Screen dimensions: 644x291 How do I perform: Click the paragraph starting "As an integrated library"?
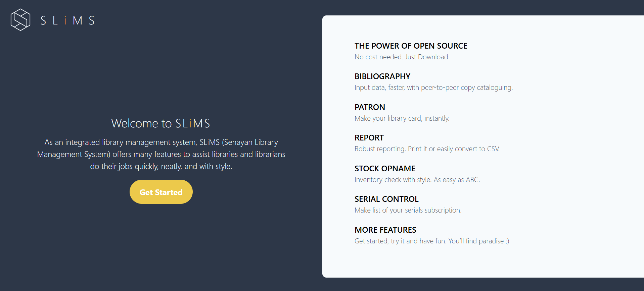click(161, 154)
